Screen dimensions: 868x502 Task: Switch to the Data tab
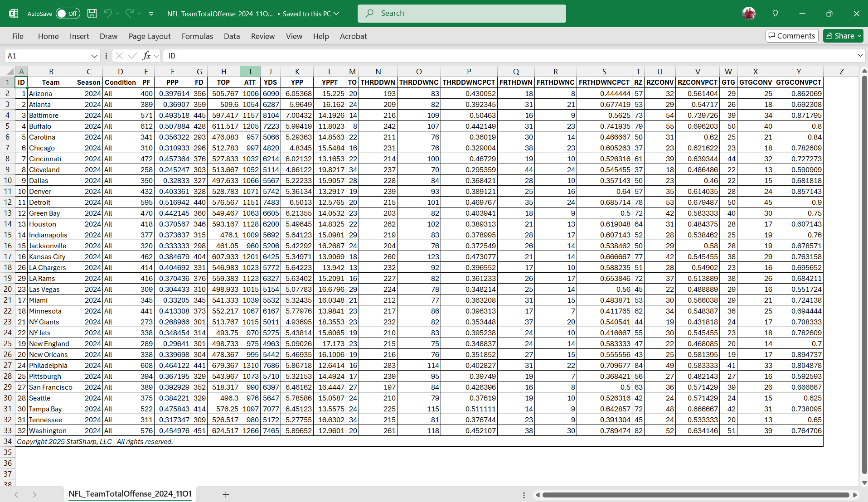232,36
